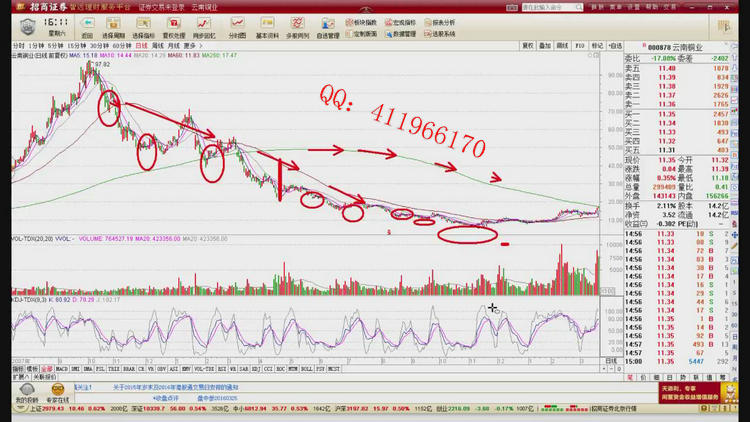Image resolution: width=750 pixels, height=422 pixels.
Task: Click 报表分析 in the toolbar
Action: [439, 21]
